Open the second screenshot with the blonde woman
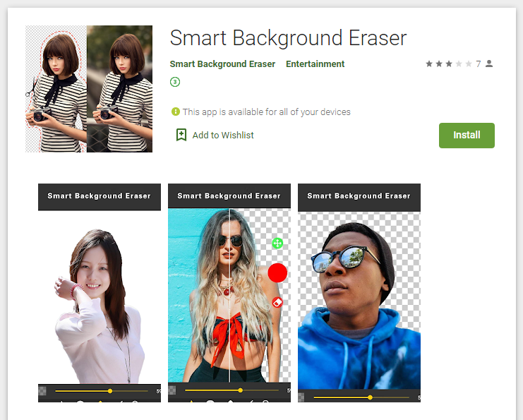The image size is (523, 420). pyautogui.click(x=229, y=292)
